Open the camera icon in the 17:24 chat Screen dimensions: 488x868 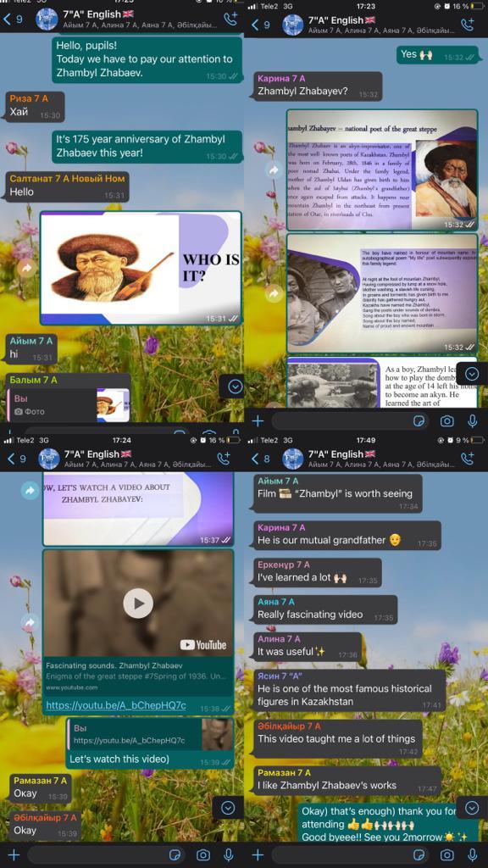point(203,854)
